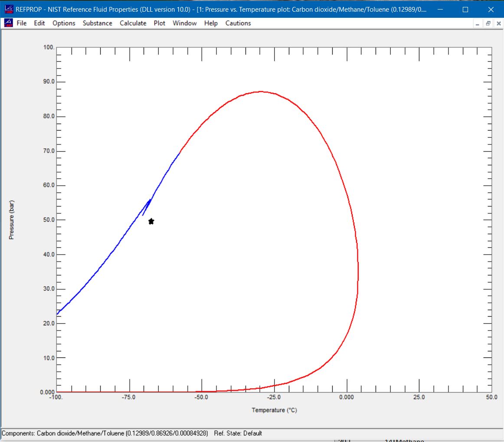The width and height of the screenshot is (504, 442).
Task: Open the Substance menu
Action: point(97,23)
